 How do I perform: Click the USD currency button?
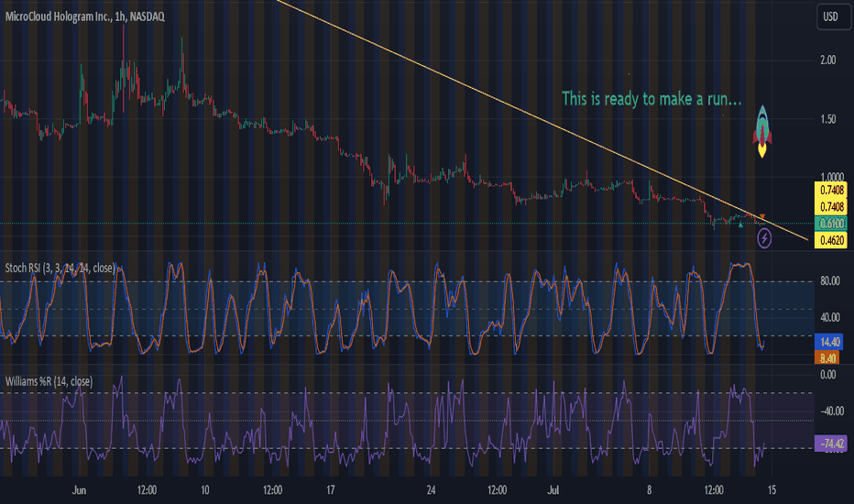pos(833,16)
